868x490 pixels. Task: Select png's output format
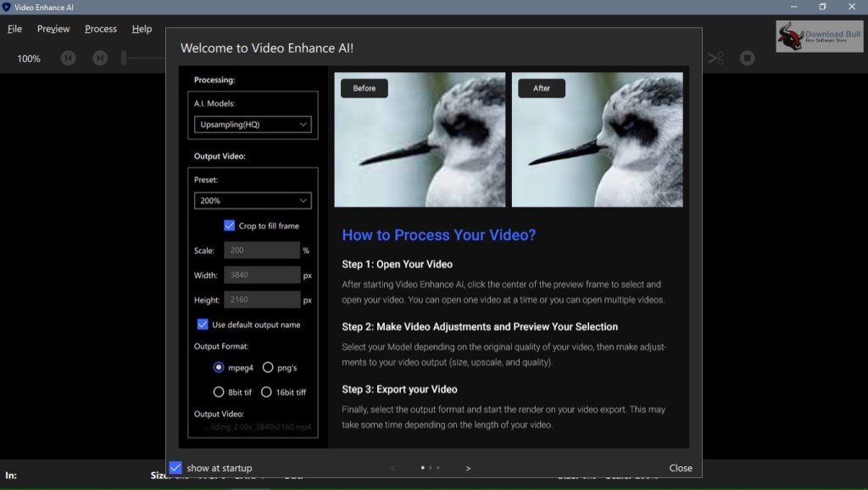(268, 367)
